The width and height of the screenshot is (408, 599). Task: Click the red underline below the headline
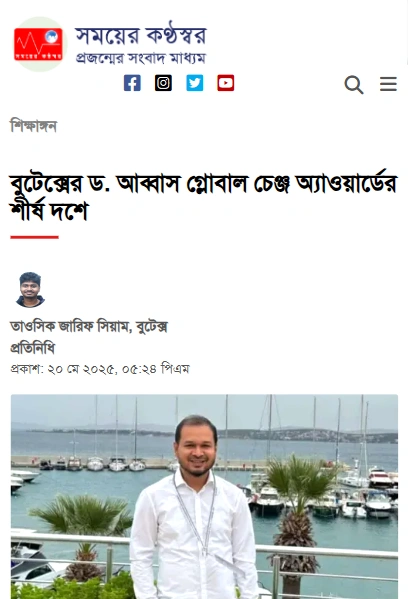(34, 237)
